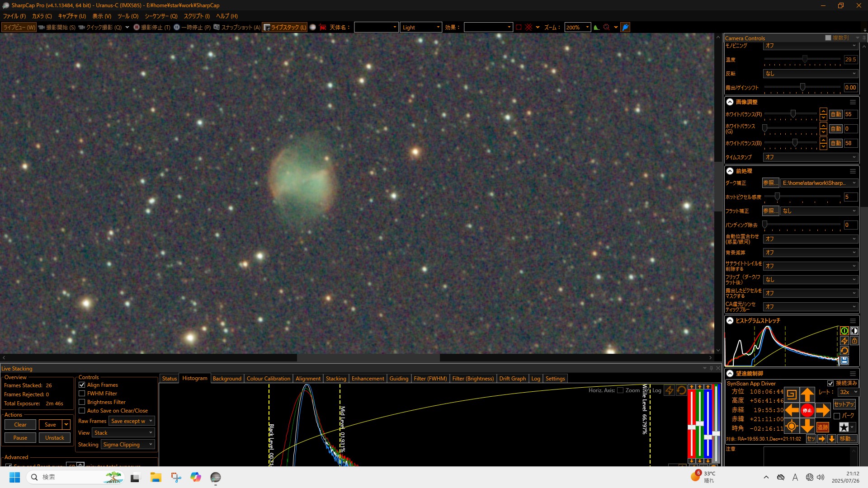This screenshot has width=868, height=488.
Task: Click the blue save stretch disk icon
Action: coord(844,361)
